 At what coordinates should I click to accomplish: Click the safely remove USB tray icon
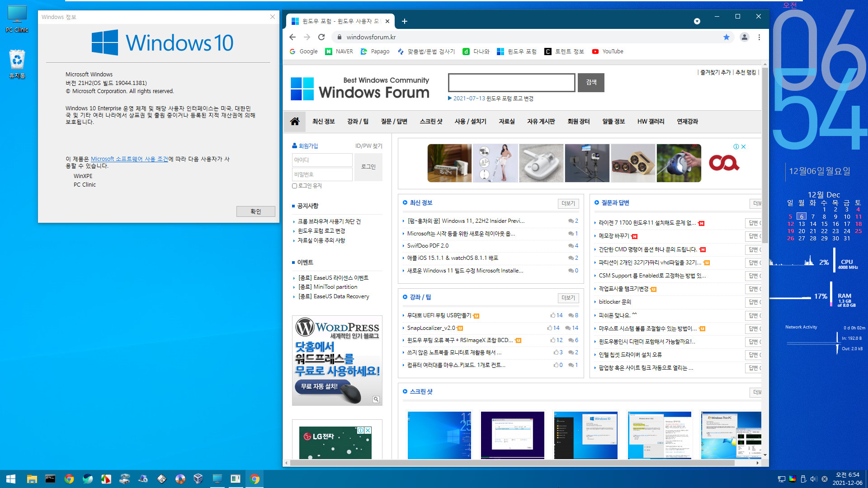(803, 479)
